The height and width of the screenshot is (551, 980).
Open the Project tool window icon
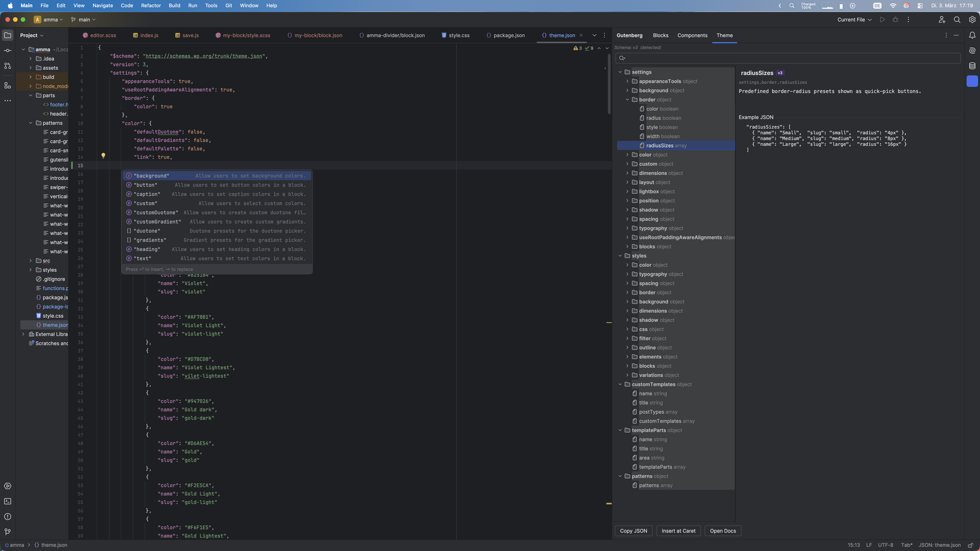pyautogui.click(x=7, y=36)
